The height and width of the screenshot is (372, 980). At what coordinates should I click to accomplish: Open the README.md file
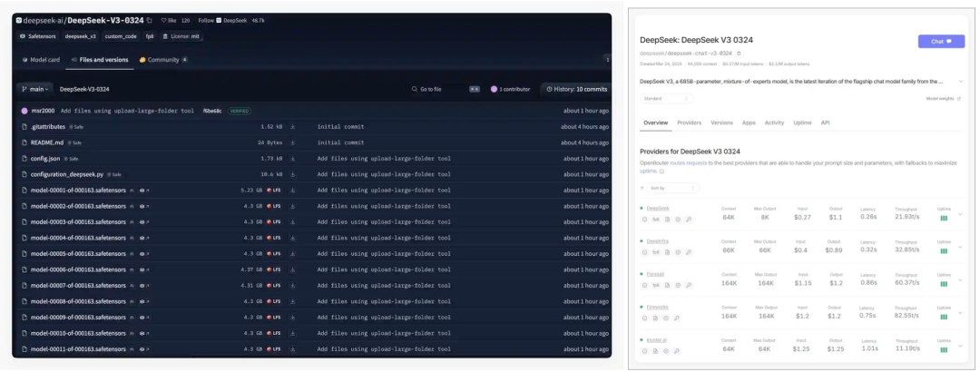47,142
